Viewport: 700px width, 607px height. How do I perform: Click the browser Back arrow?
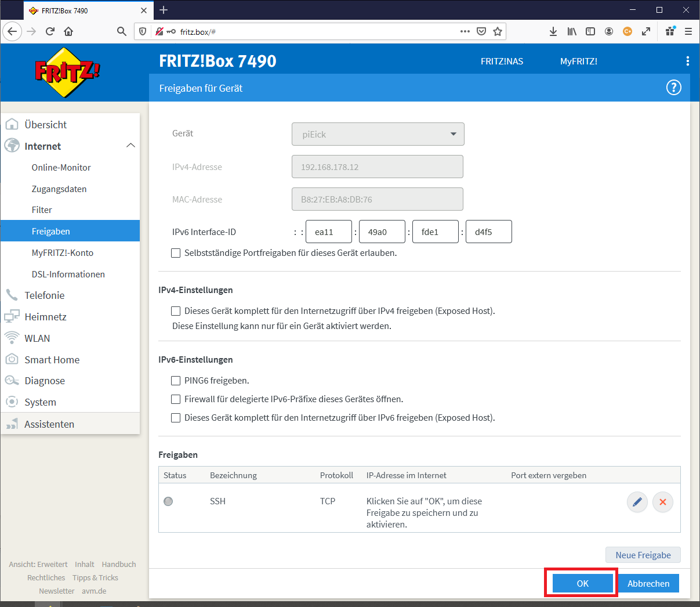click(12, 31)
